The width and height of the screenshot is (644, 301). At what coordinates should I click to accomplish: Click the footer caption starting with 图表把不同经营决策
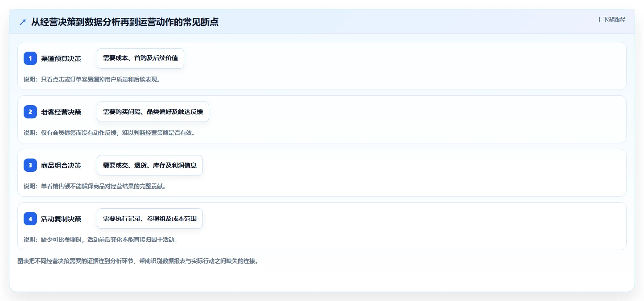[x=138, y=261]
